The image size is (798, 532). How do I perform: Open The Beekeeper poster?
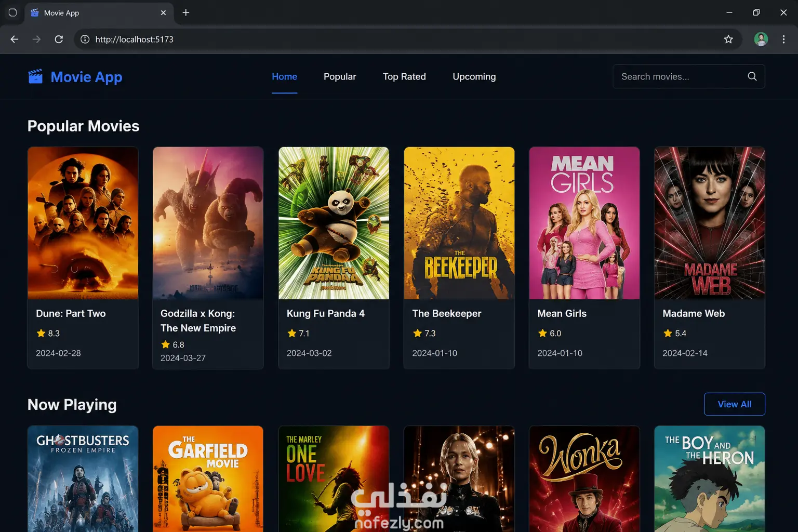459,223
